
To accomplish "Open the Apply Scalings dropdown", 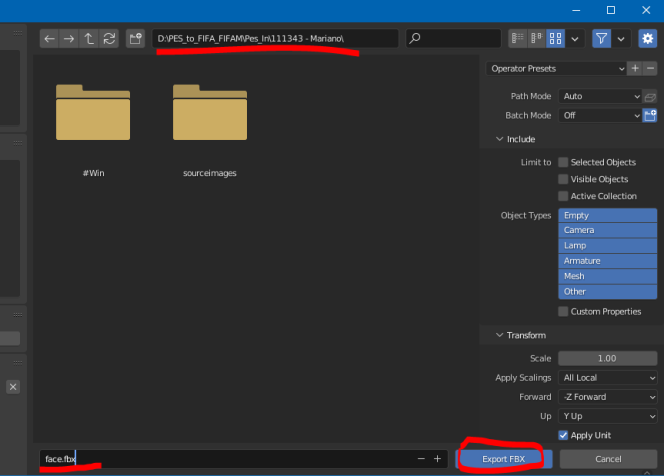I will (608, 378).
